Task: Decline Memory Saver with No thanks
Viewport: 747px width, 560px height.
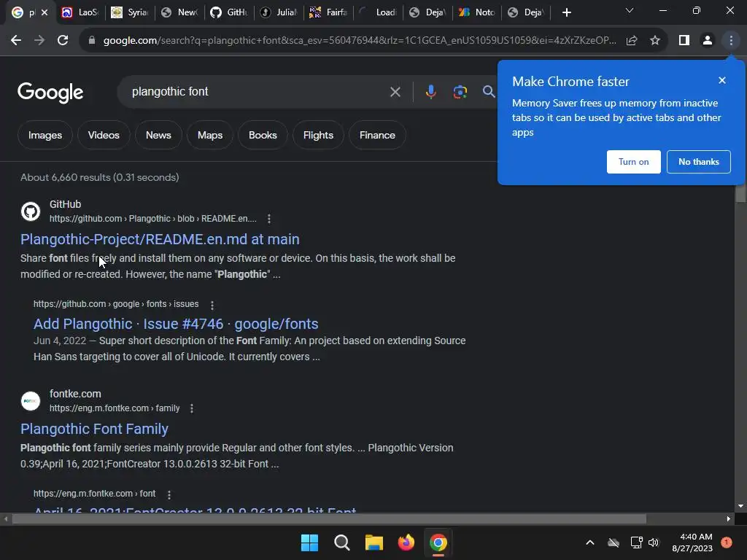Action: coord(698,162)
